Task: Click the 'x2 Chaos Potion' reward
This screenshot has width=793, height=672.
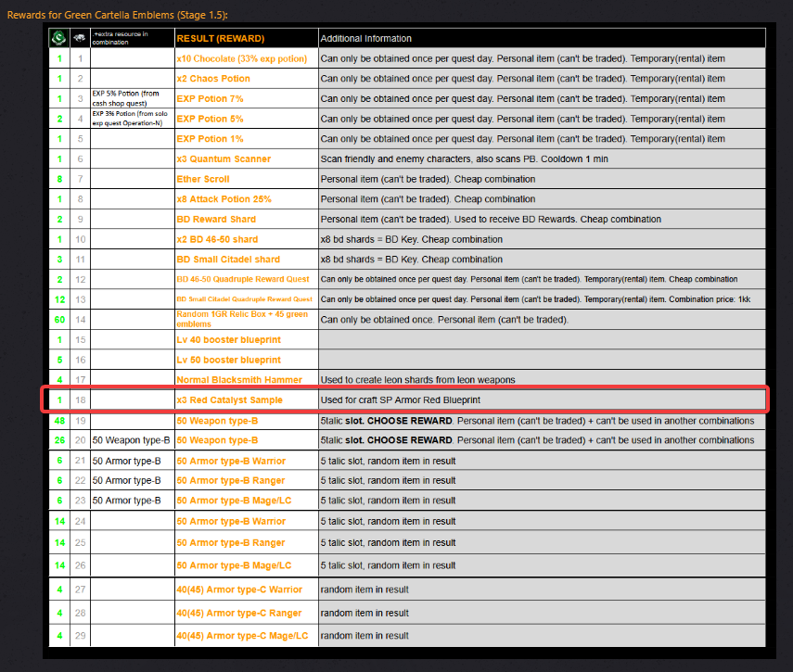Action: click(x=213, y=79)
